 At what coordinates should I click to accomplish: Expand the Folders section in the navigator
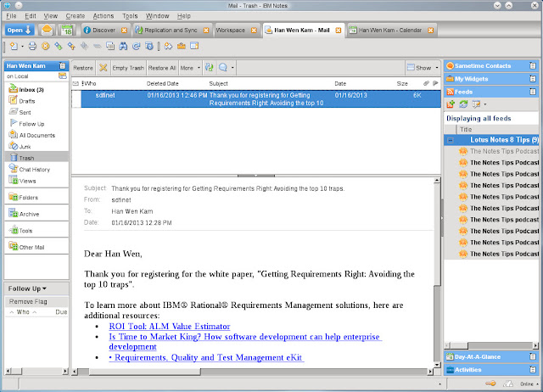tap(14, 197)
